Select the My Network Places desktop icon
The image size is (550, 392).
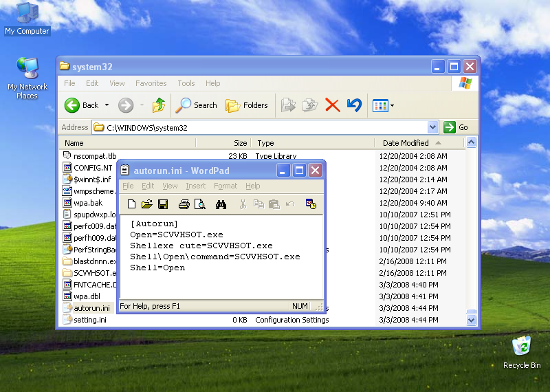tap(27, 78)
